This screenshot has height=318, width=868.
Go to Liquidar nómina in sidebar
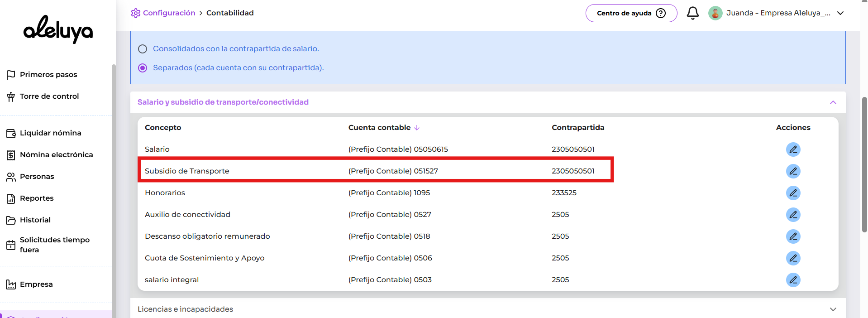[50, 133]
